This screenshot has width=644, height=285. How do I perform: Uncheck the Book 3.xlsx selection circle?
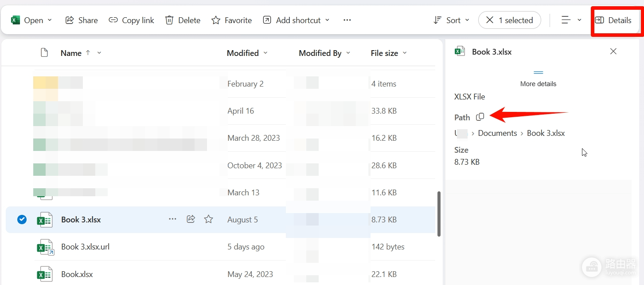[22, 219]
